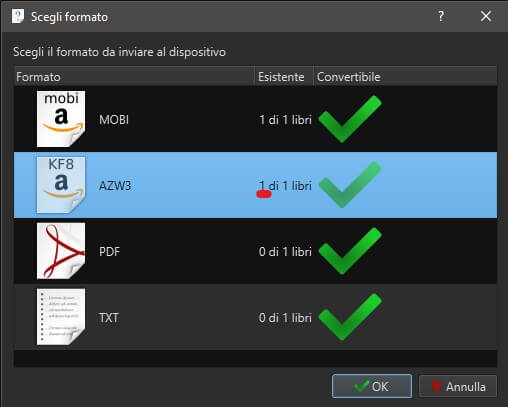The height and width of the screenshot is (407, 508).
Task: Click '1 di 1 libri' in AZW3 row
Action: 285,186
